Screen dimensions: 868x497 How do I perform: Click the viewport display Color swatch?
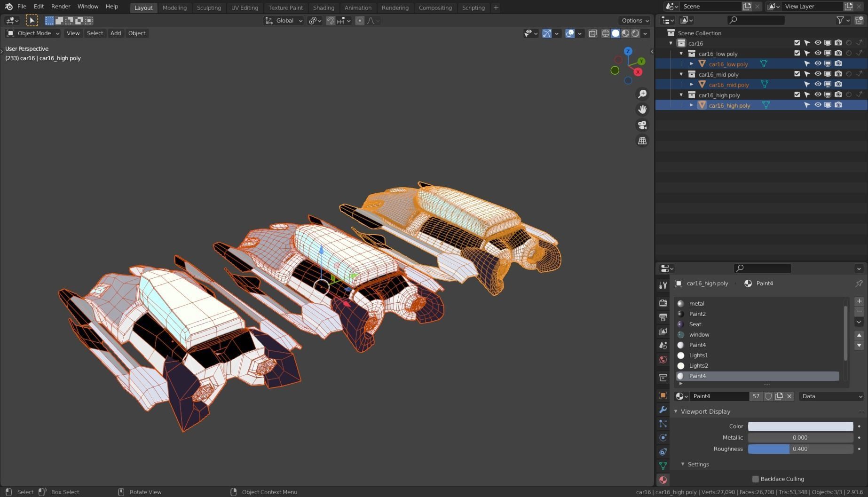point(800,426)
